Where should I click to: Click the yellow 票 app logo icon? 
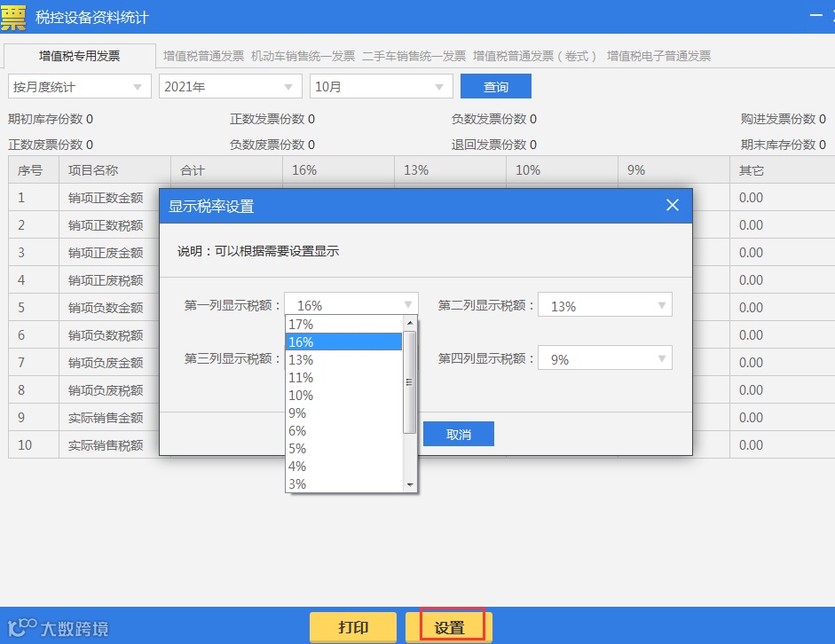point(13,17)
